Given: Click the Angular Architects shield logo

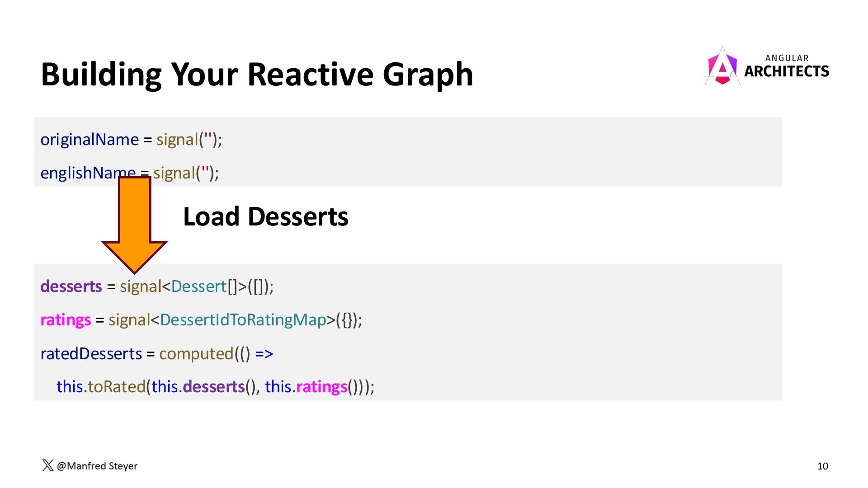Looking at the screenshot, I should click(x=722, y=67).
